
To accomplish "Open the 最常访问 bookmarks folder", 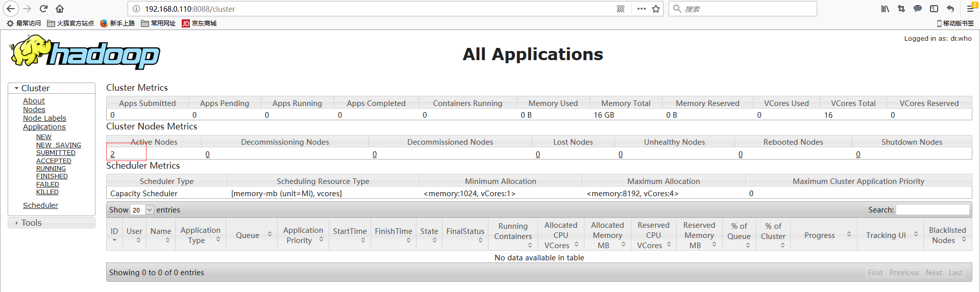I will [23, 23].
